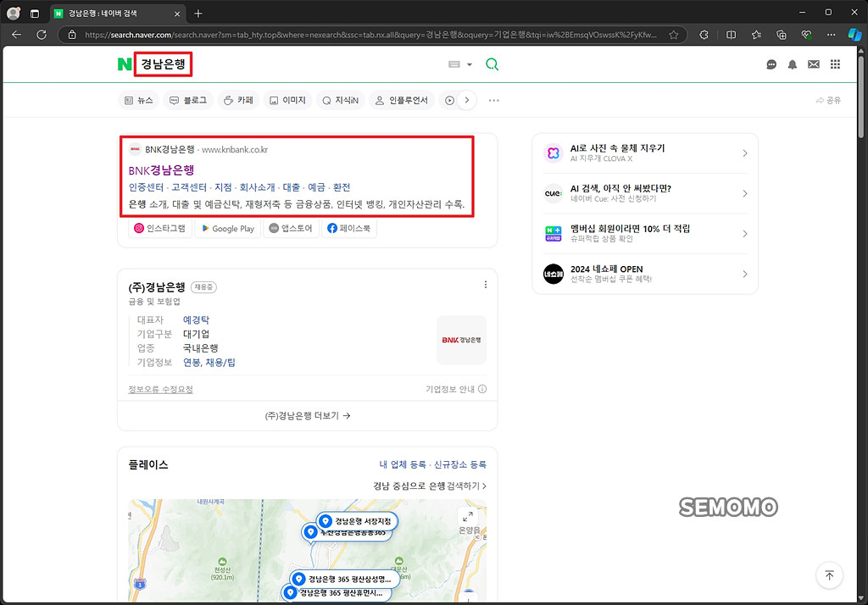This screenshot has width=868, height=605.
Task: Open the Naver mail envelope icon
Action: 813,64
